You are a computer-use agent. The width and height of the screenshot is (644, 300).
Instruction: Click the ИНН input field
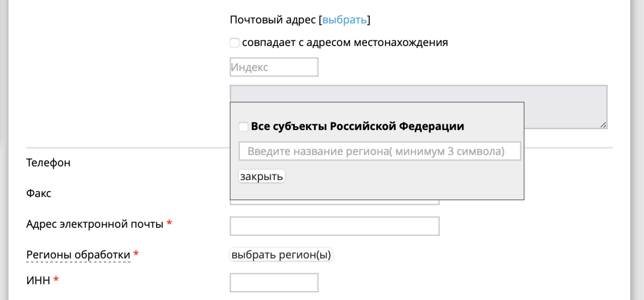click(x=274, y=283)
